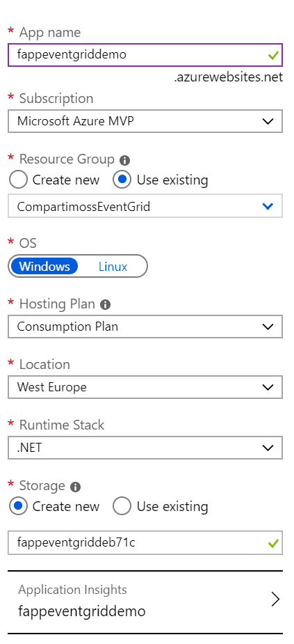
Task: Click the App name input field
Action: coord(145,54)
